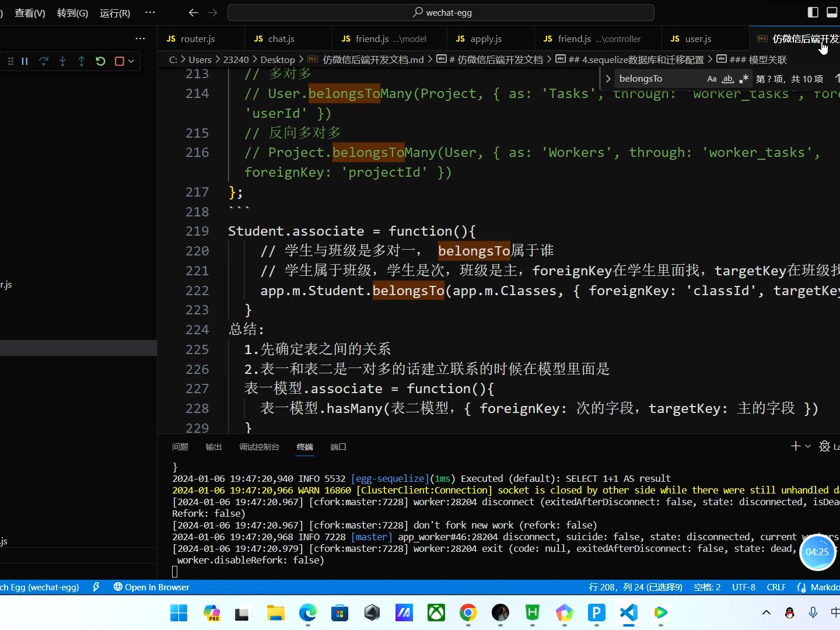The width and height of the screenshot is (840, 630).
Task: Click Open In Browser status item
Action: 151,587
